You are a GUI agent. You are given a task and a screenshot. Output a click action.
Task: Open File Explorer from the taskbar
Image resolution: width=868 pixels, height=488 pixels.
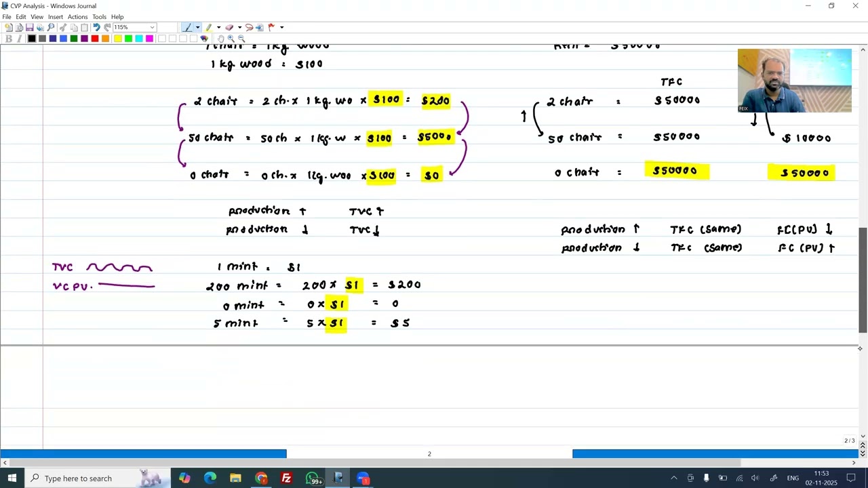click(235, 479)
